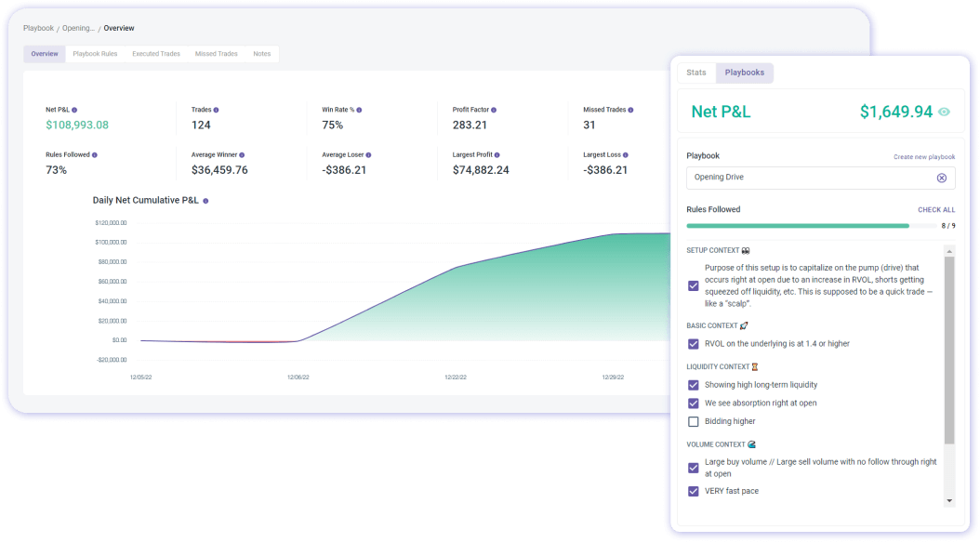Click the Profit Factor info icon
This screenshot has height=543, width=980.
coord(493,109)
